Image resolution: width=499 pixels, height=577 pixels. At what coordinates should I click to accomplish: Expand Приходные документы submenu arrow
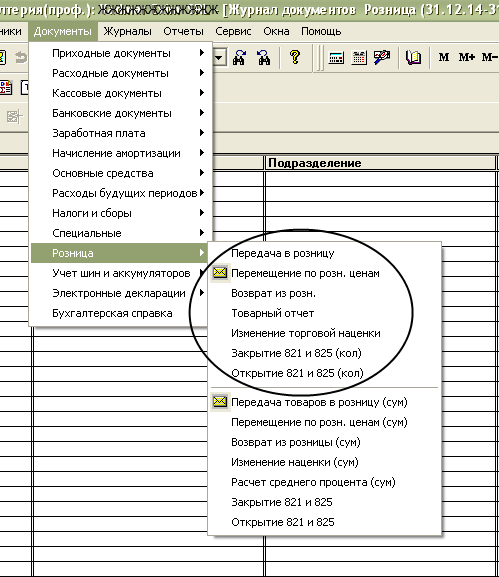pos(202,53)
